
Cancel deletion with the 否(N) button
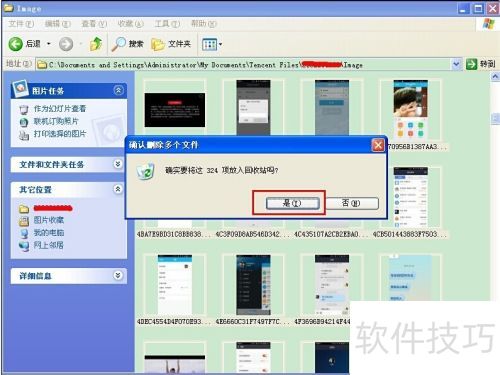[x=352, y=203]
